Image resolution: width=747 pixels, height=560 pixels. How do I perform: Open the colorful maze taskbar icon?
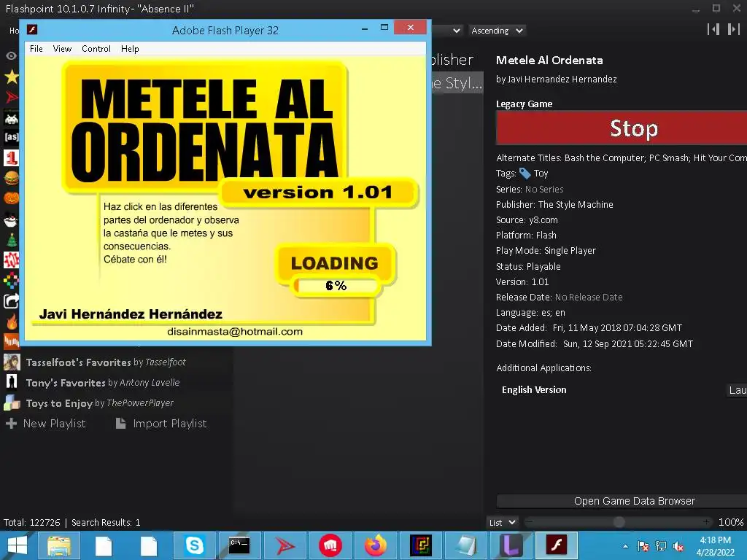click(x=421, y=545)
